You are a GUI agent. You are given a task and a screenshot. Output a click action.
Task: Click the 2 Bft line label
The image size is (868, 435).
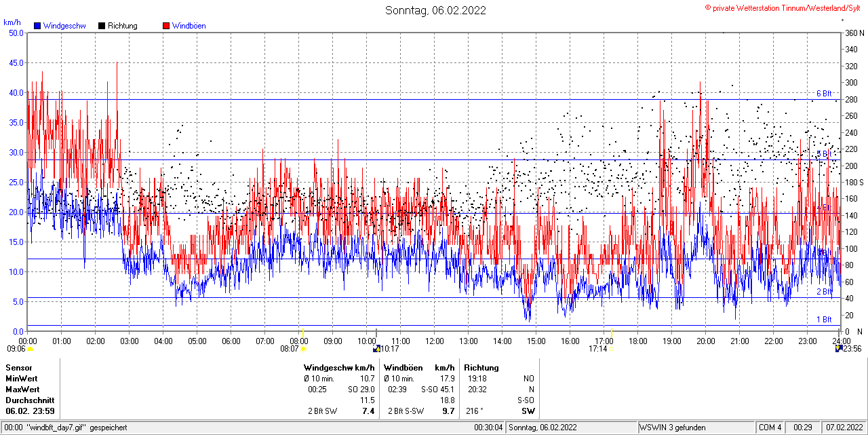tap(823, 292)
